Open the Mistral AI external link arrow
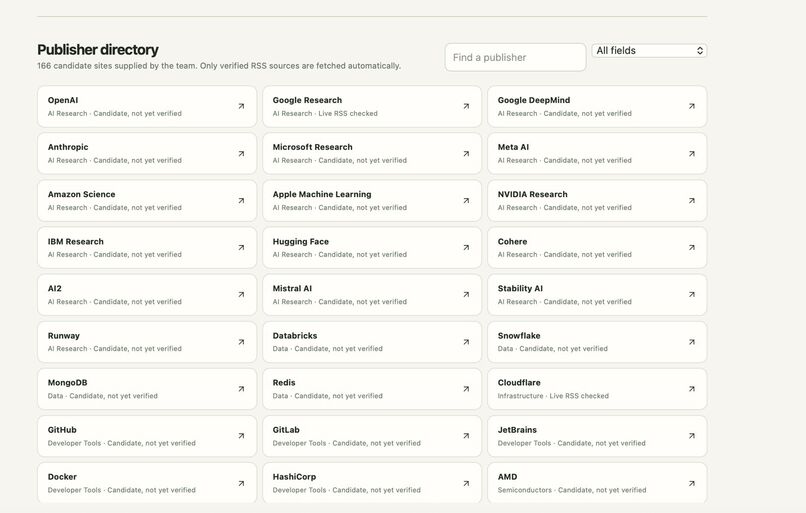Screen dimensions: 806x513 [x=466, y=295]
